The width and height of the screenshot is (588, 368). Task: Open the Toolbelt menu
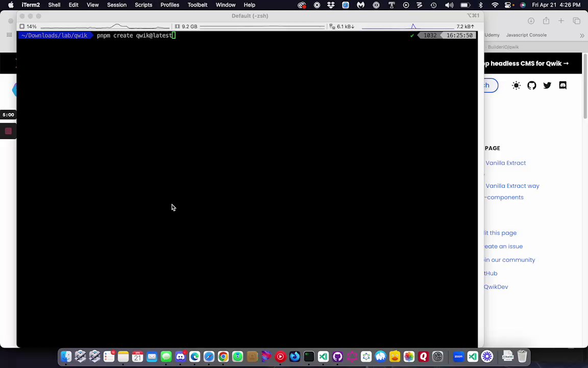tap(197, 5)
